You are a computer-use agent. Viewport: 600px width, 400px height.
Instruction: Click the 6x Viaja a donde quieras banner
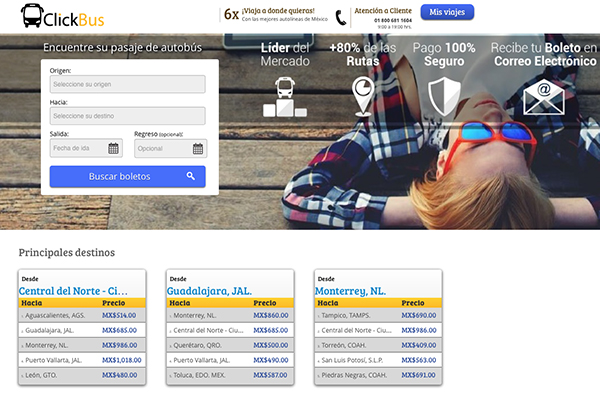coord(276,15)
